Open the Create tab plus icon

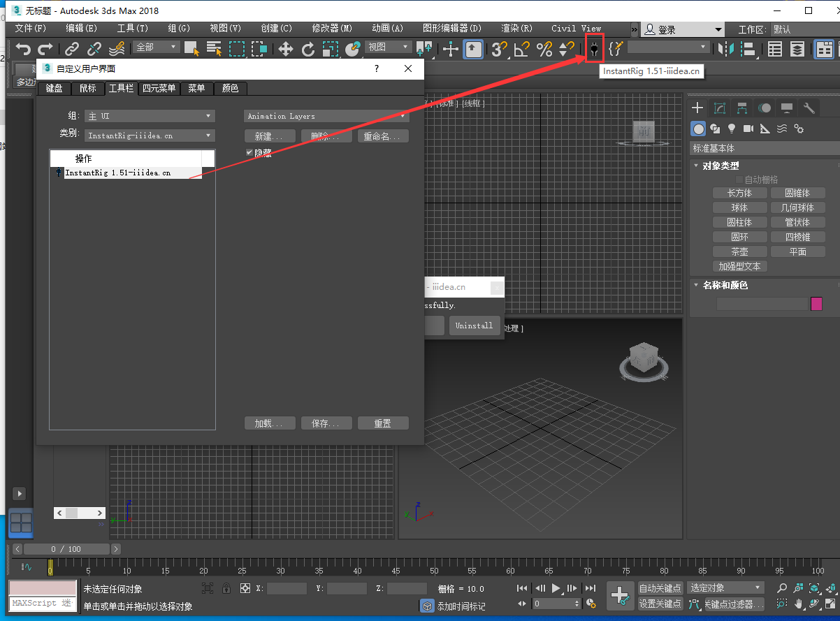697,108
